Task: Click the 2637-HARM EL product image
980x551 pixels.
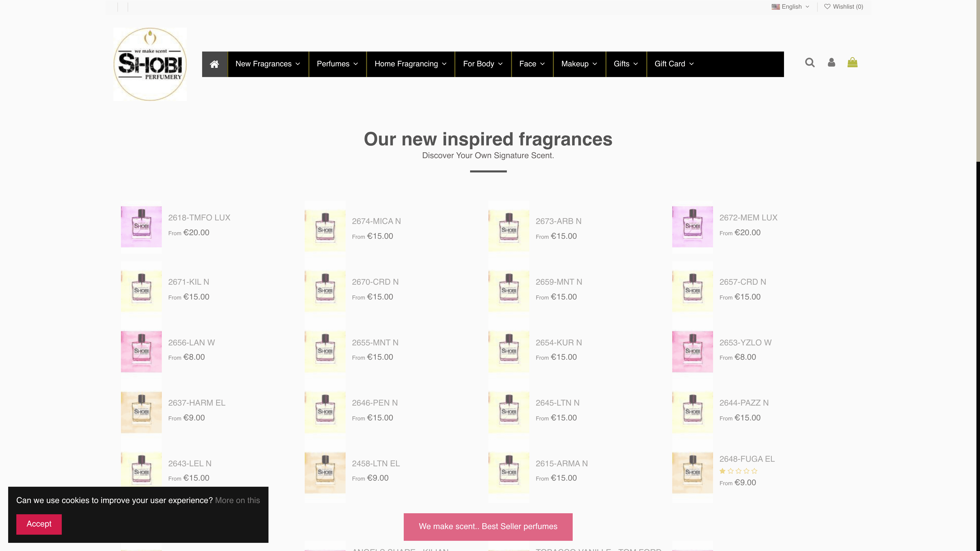Action: [x=141, y=412]
